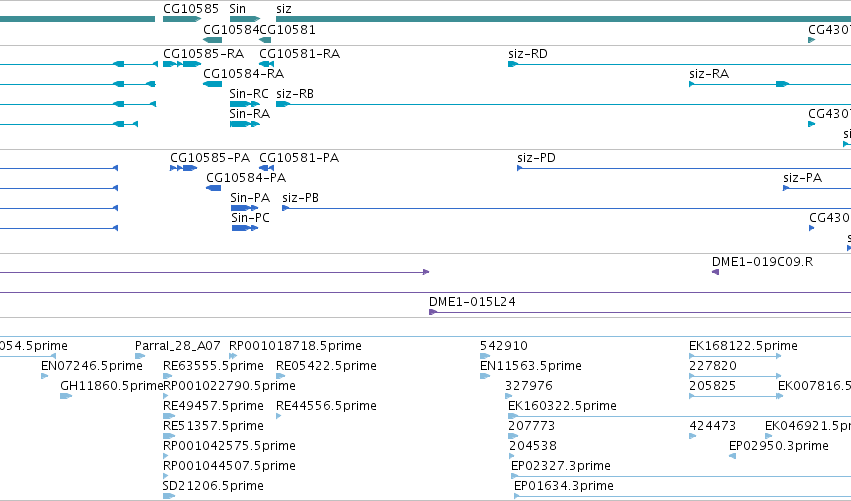Viewport: 851px width, 501px height.
Task: Click the 204538 EST label
Action: pos(533,446)
